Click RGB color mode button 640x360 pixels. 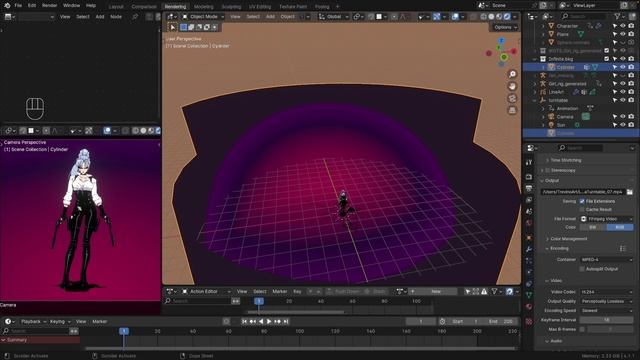pos(620,227)
